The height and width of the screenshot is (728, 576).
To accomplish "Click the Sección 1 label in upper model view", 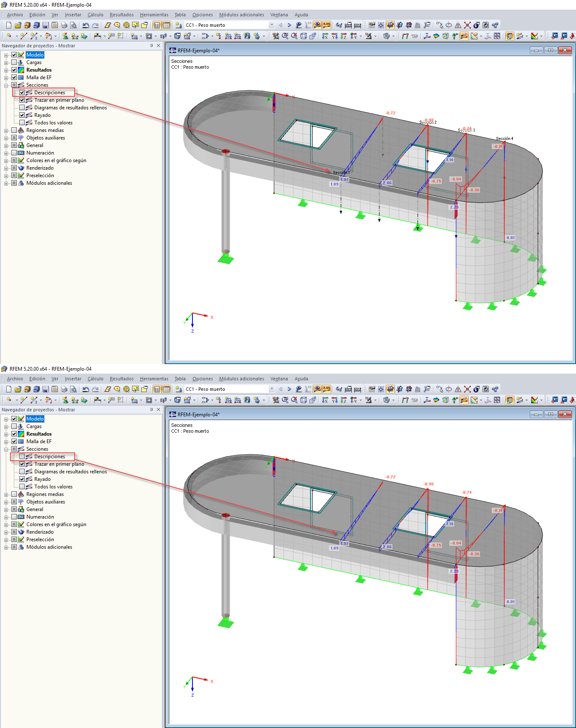I will click(x=341, y=173).
